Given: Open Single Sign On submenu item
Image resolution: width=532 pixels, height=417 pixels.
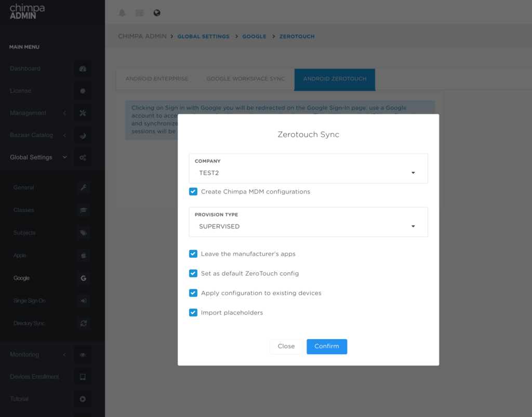Looking at the screenshot, I should 30,301.
